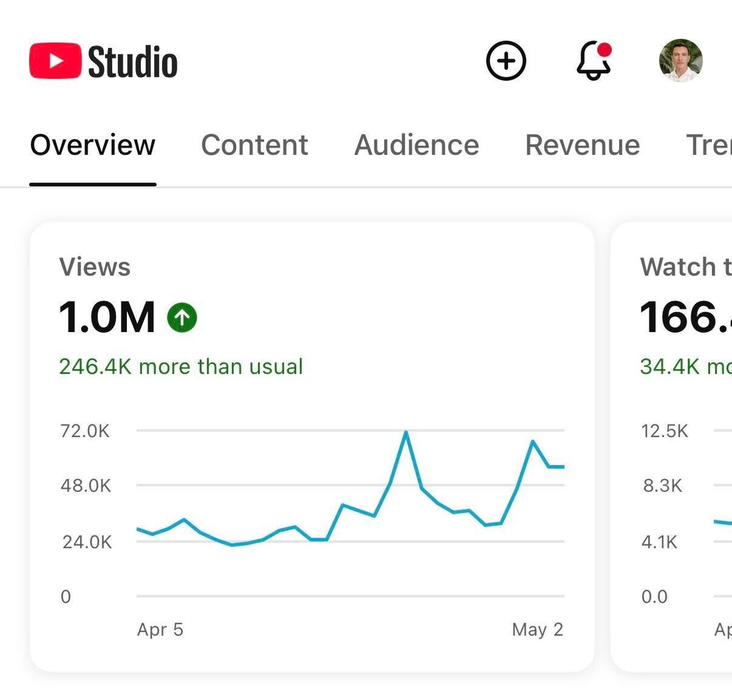Switch to the Content tab
The image size is (732, 700).
click(254, 145)
